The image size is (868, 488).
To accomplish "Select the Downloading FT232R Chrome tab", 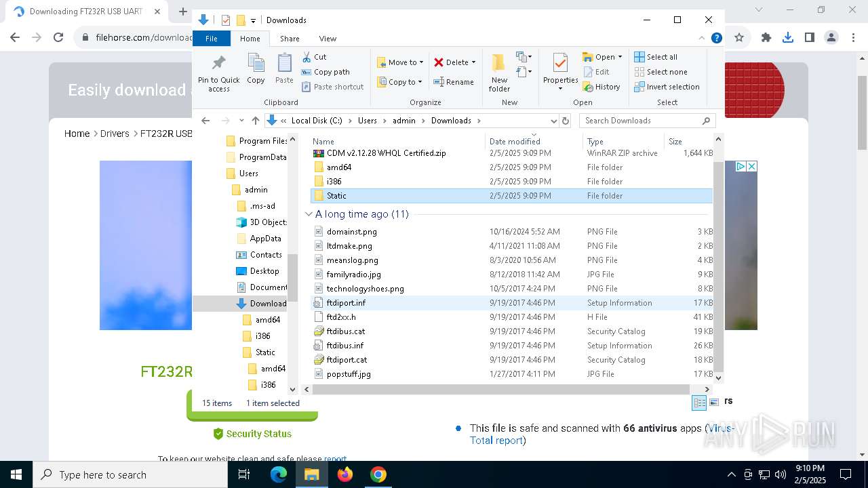I will tap(86, 12).
